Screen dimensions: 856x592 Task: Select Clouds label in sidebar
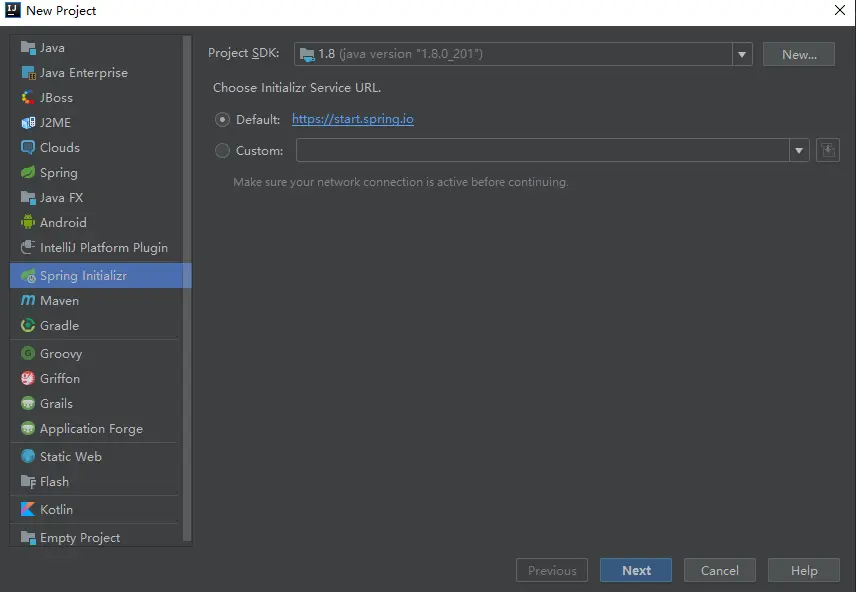60,147
